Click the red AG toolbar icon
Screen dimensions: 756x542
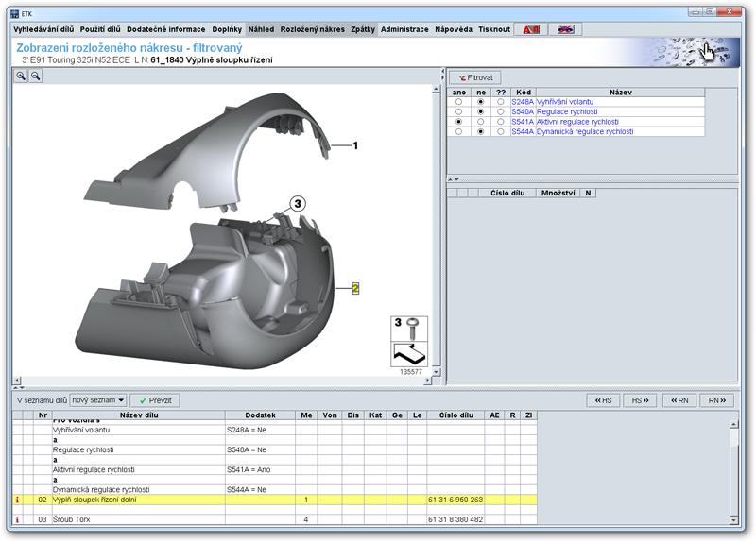(x=531, y=30)
